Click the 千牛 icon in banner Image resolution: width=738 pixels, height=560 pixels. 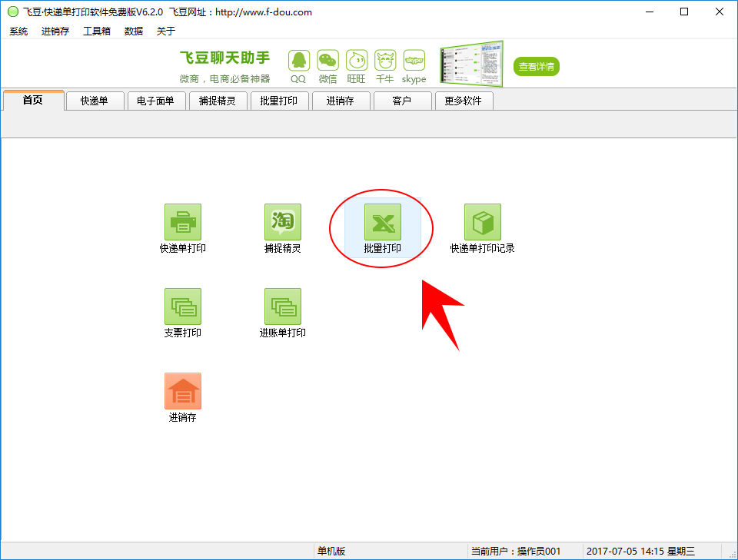[x=385, y=61]
